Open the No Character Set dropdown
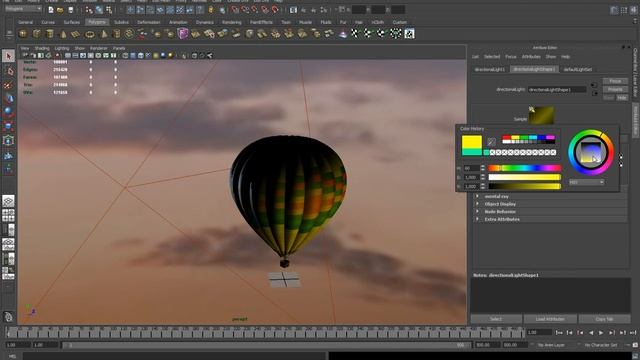Image resolution: width=640 pixels, height=360 pixels. coord(600,345)
